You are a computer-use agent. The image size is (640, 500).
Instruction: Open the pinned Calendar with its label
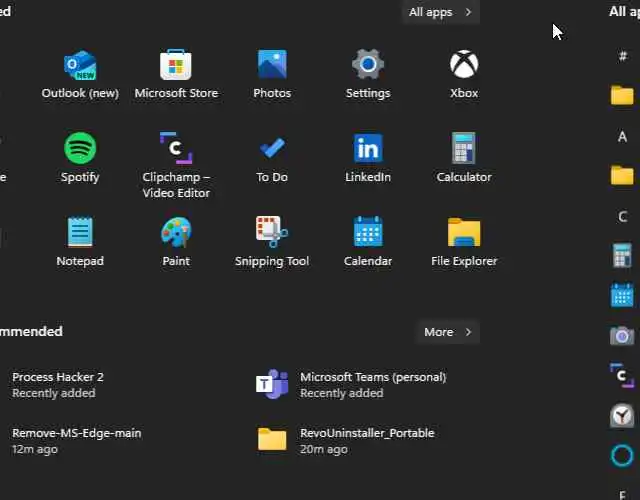[368, 242]
